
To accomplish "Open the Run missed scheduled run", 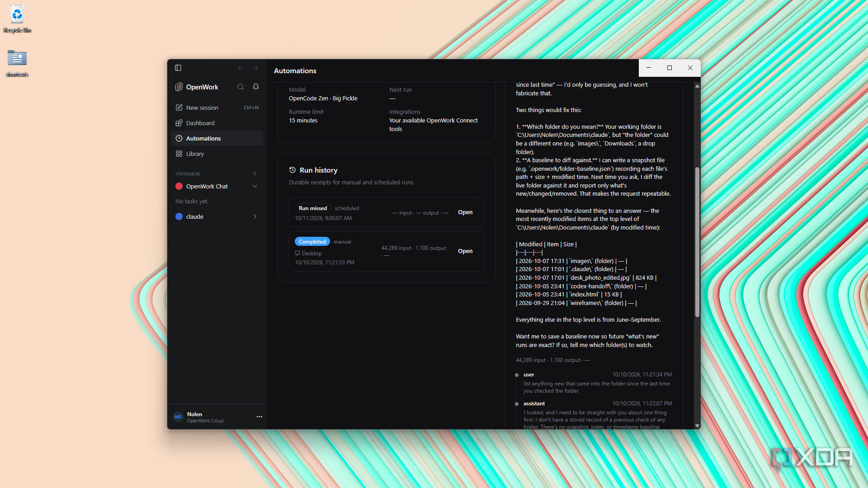I will click(465, 212).
